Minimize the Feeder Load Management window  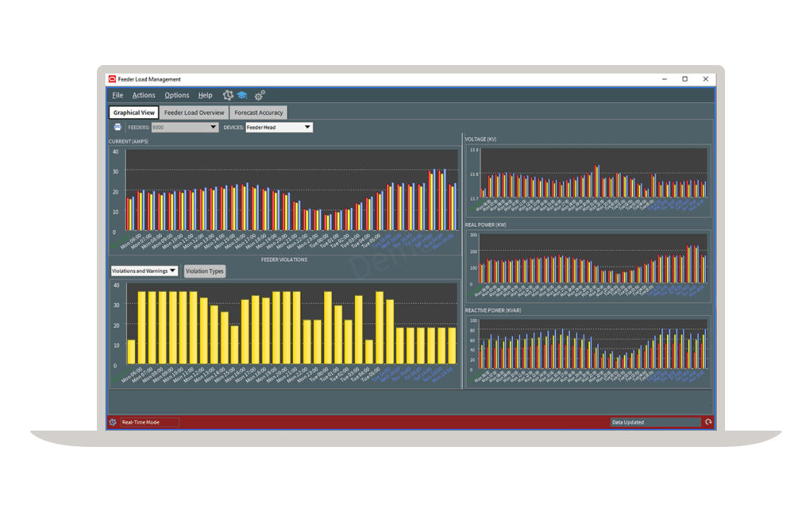tap(664, 79)
